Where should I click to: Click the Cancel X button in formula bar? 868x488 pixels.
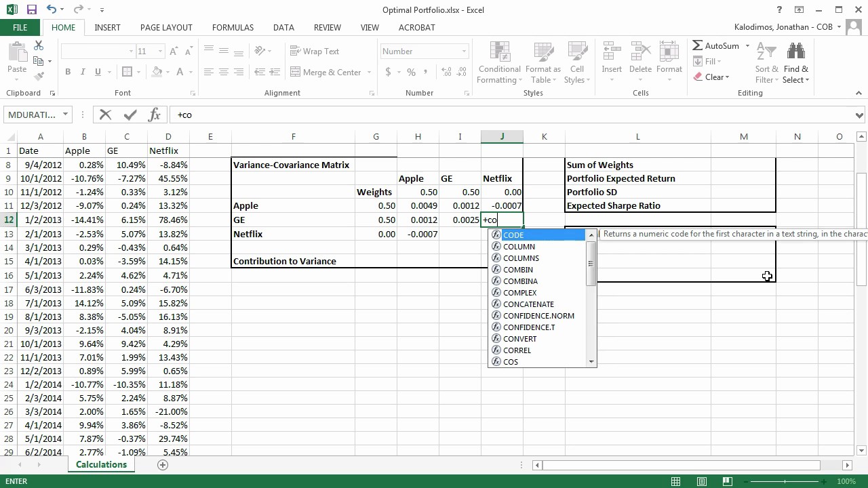106,115
